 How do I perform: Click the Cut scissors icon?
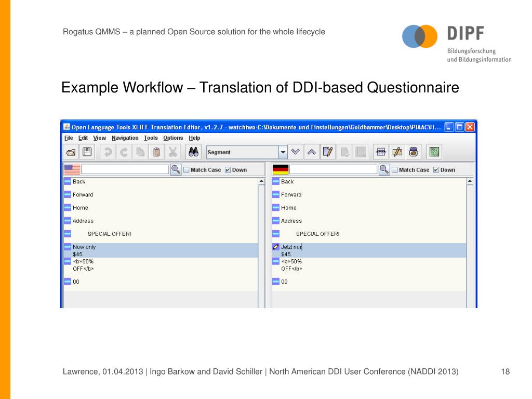(x=172, y=152)
